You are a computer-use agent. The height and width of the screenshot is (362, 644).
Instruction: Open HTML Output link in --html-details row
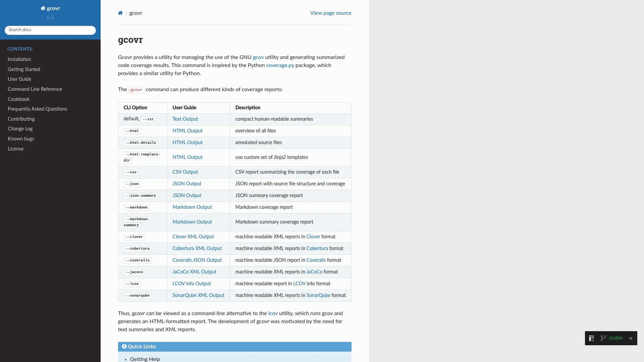pyautogui.click(x=187, y=142)
